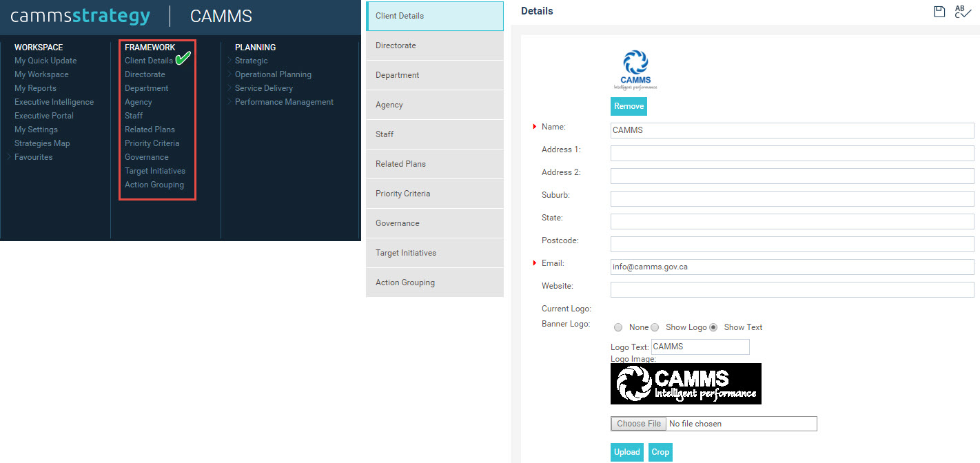Open the Executive Portal link
The image size is (980, 463).
44,116
